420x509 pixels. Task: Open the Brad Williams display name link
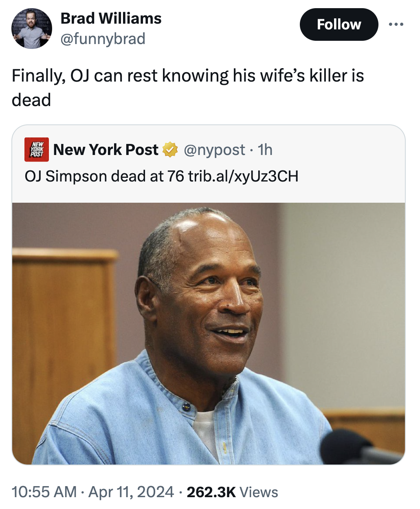(111, 18)
